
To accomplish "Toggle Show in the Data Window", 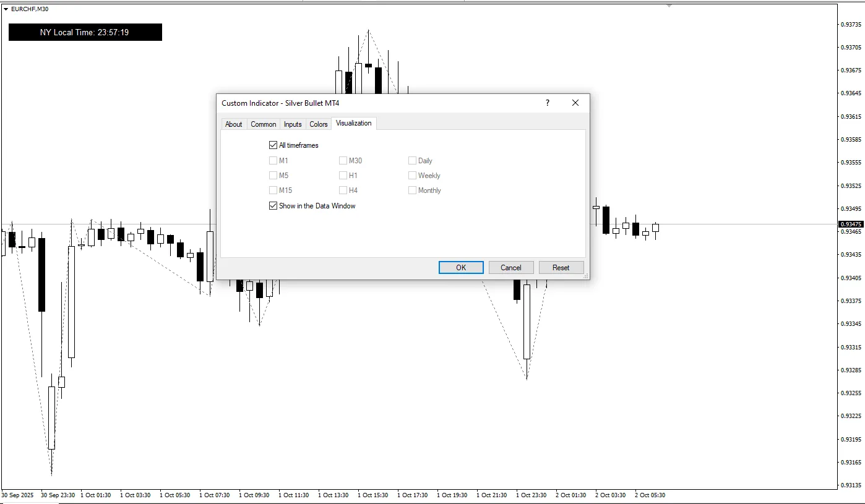I will pyautogui.click(x=273, y=206).
